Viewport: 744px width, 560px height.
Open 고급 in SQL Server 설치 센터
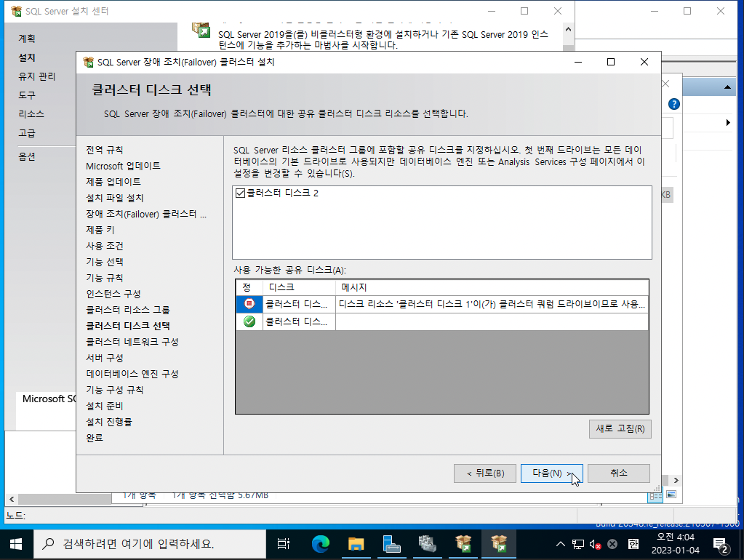(x=27, y=133)
